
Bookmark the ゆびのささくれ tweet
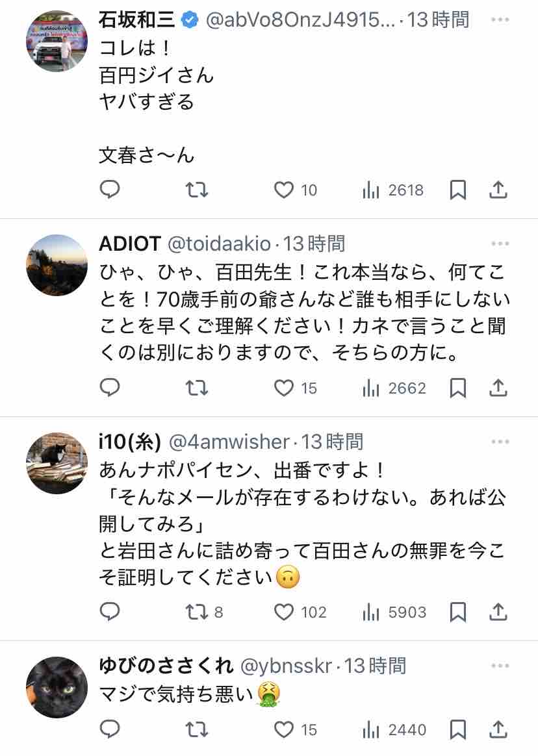point(458,729)
